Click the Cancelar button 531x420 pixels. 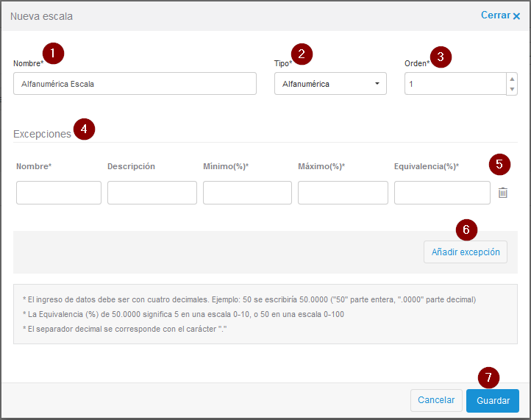(436, 400)
